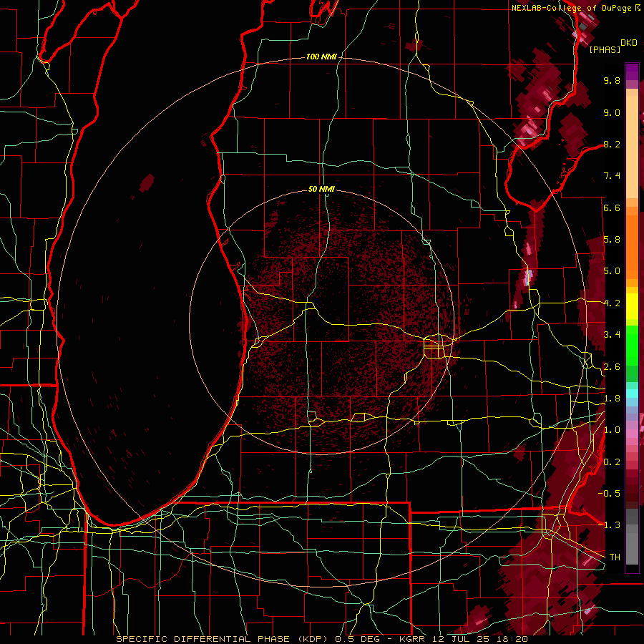This screenshot has height=644, width=644.
Task: Select the 8.2 value on color scale
Action: (612, 144)
